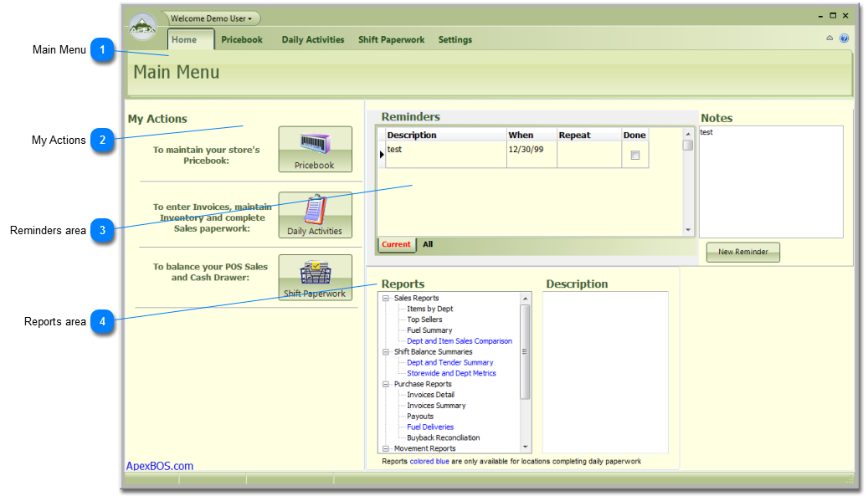Click the New Reminder button
Image resolution: width=868 pixels, height=496 pixels.
[742, 252]
